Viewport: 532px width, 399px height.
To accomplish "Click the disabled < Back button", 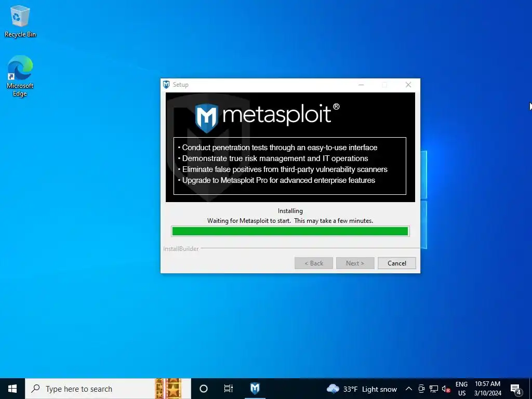I will pos(313,263).
